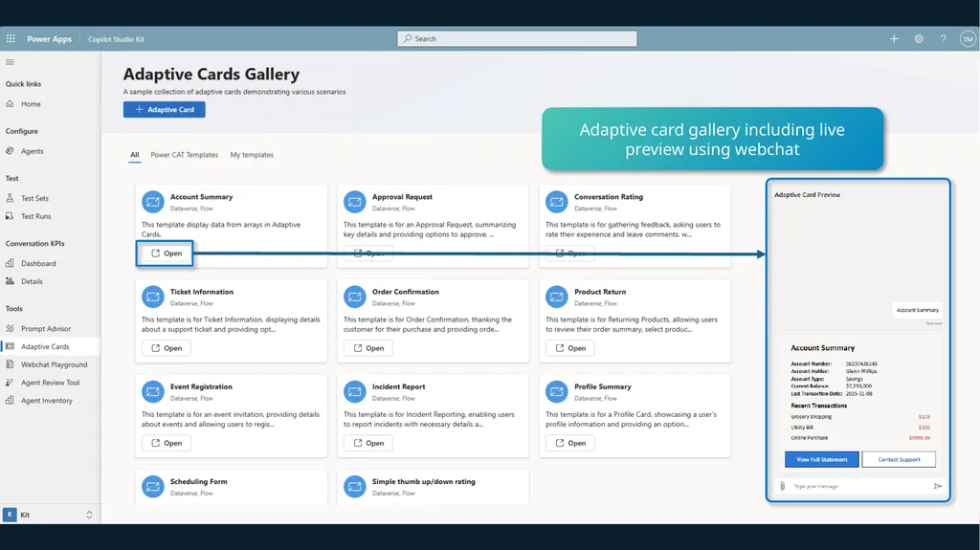Click Contact Support button
Viewport: 980px width, 550px height.
[x=899, y=459]
